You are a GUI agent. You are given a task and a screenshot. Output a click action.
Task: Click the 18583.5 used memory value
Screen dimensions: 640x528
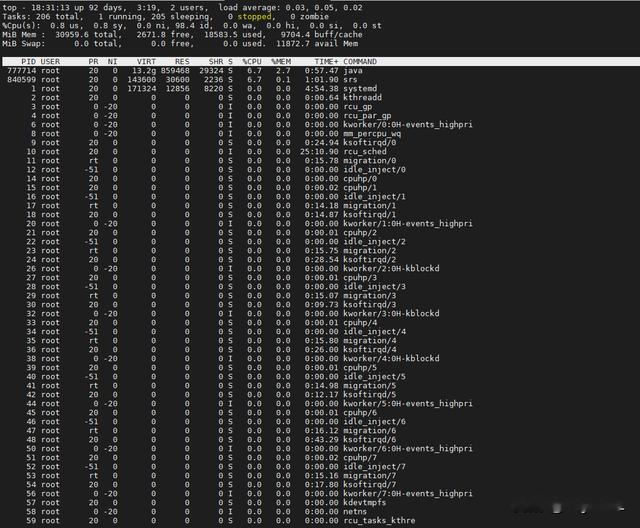[221, 34]
